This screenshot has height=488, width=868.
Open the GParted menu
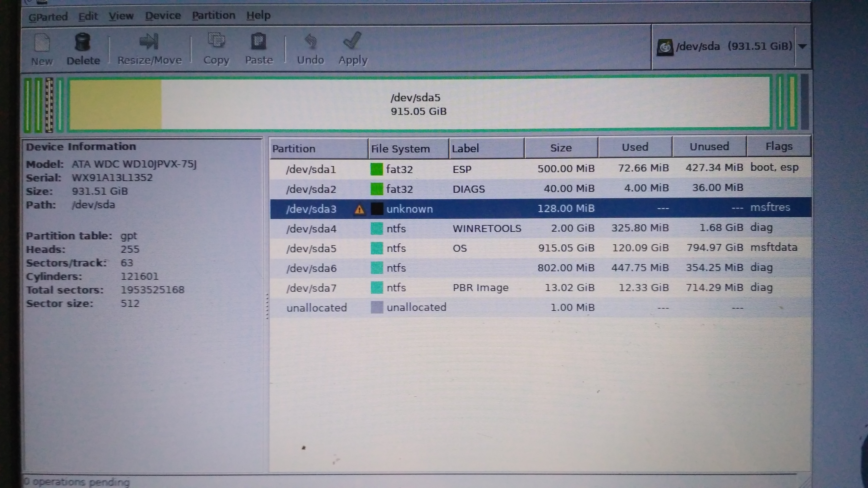pos(48,16)
